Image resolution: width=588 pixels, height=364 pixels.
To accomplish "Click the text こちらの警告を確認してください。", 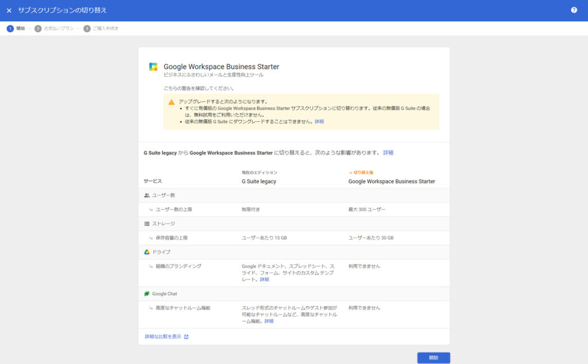I will [x=199, y=88].
